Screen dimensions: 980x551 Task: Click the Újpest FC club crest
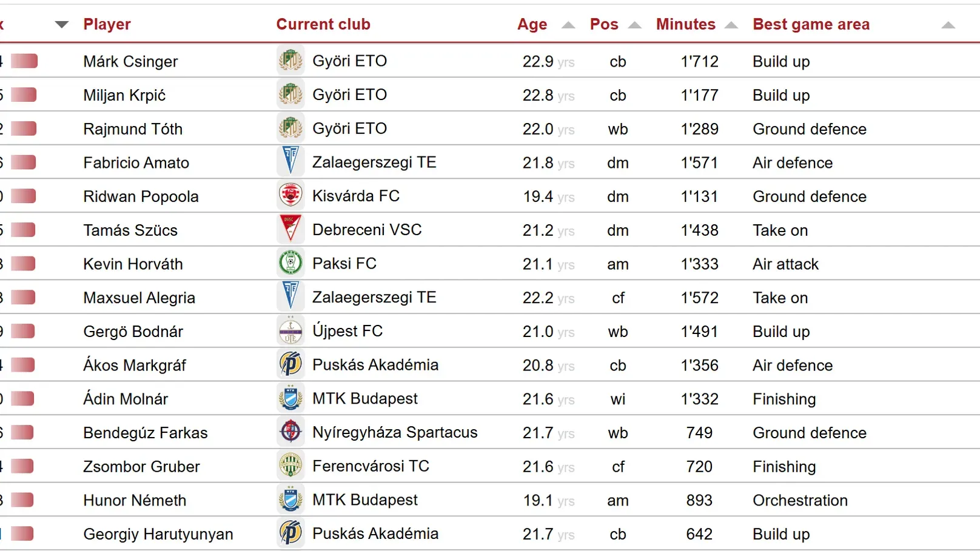pos(290,331)
